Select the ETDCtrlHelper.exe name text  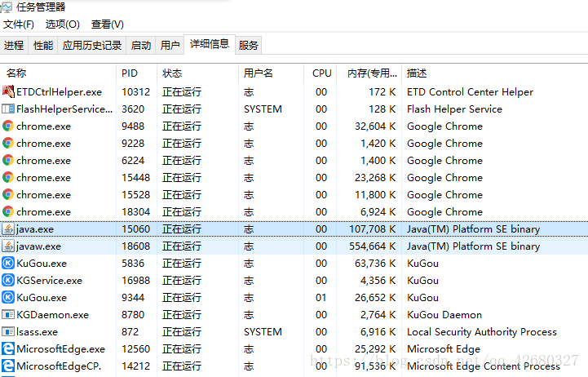pos(60,92)
